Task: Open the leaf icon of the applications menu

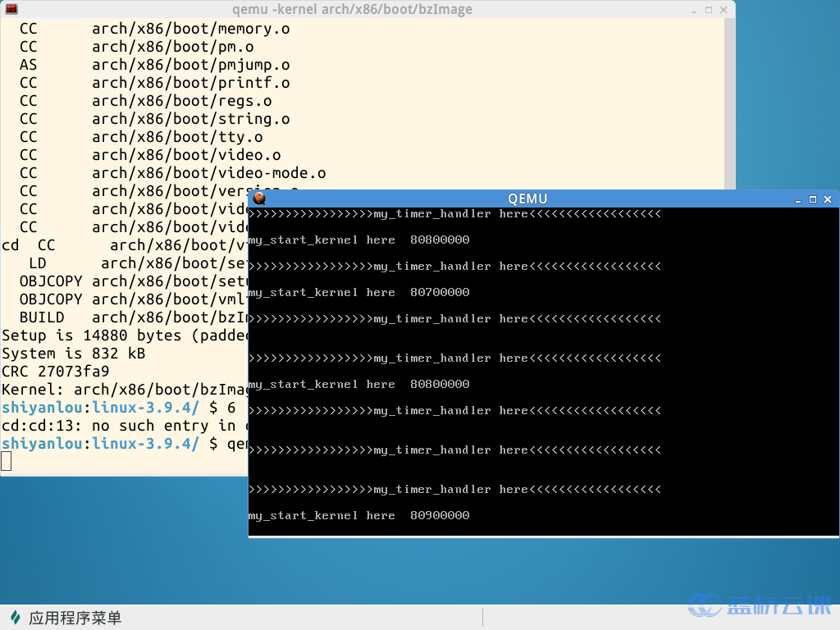Action: click(16, 618)
